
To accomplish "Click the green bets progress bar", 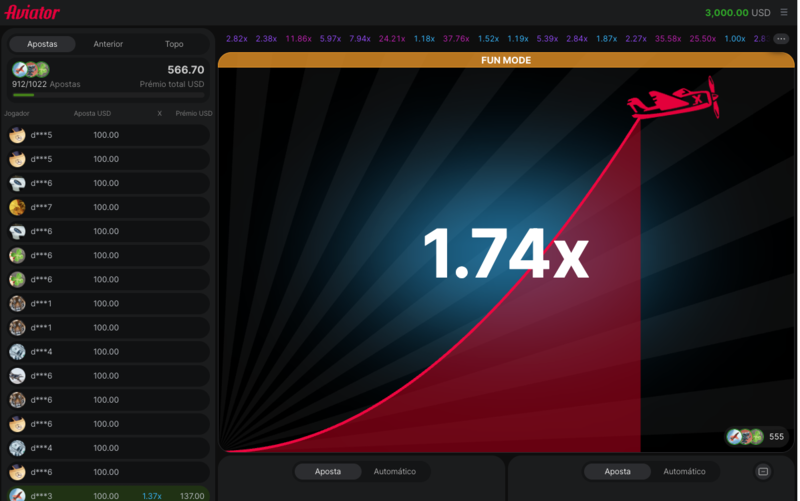I will [x=24, y=95].
